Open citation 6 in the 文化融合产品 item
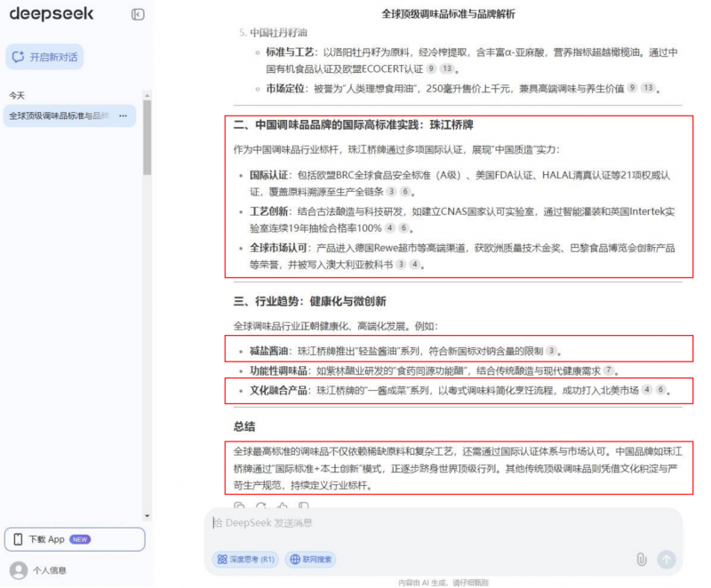 click(x=661, y=390)
